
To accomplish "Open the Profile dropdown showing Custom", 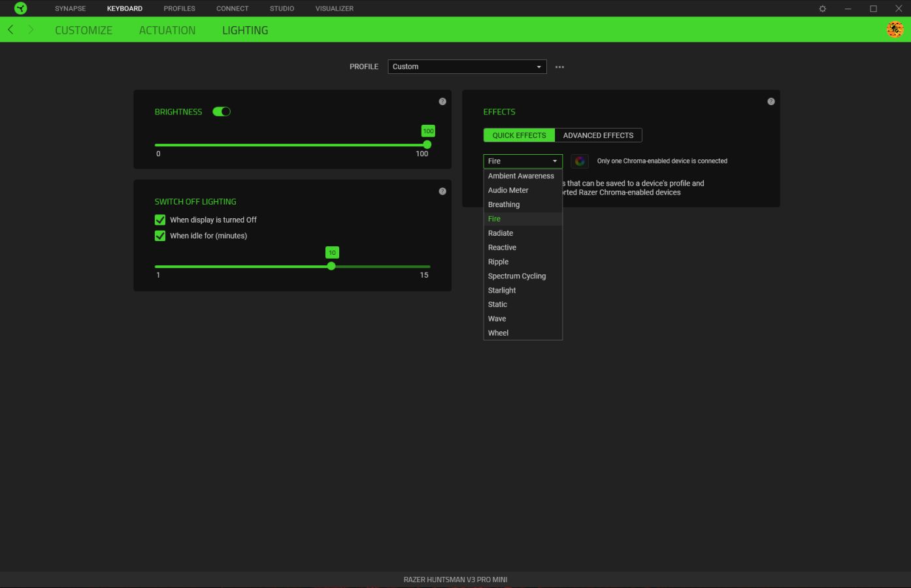I will [x=467, y=67].
